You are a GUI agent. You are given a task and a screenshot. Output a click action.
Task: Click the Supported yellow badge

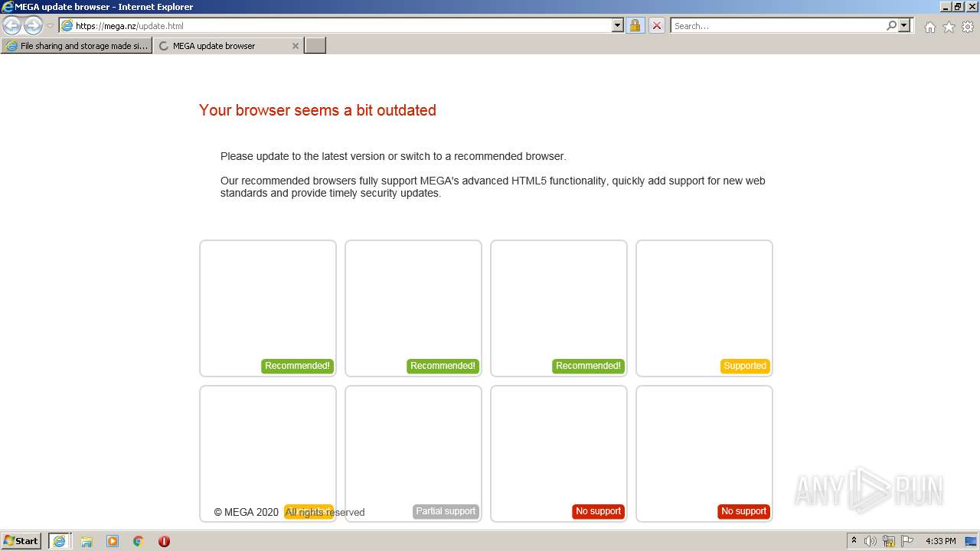(x=745, y=366)
